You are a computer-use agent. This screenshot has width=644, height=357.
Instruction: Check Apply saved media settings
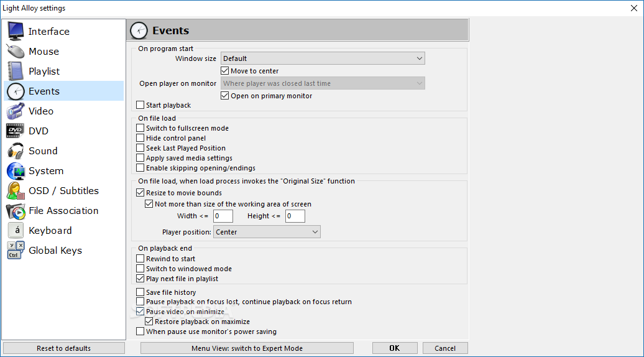(x=140, y=158)
